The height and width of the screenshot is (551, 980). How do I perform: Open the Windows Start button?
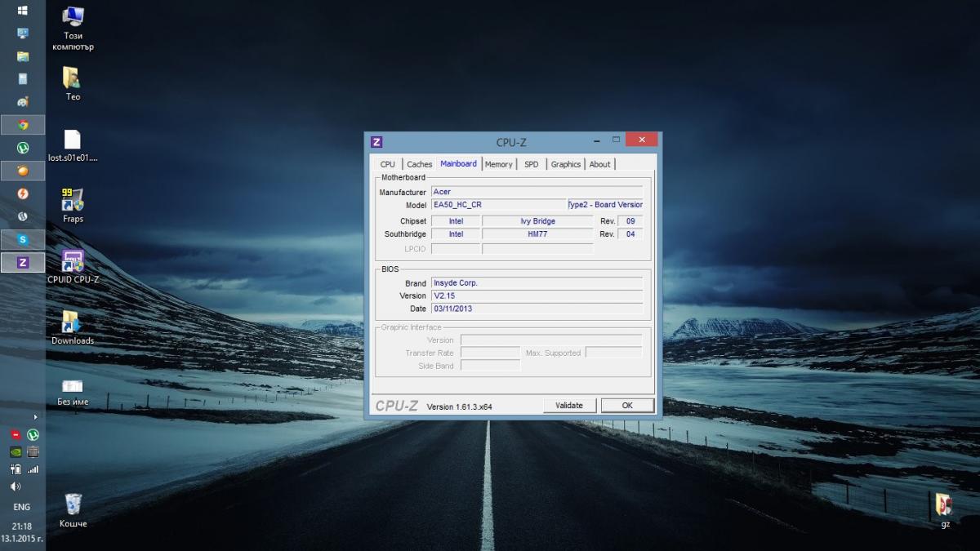coord(23,11)
